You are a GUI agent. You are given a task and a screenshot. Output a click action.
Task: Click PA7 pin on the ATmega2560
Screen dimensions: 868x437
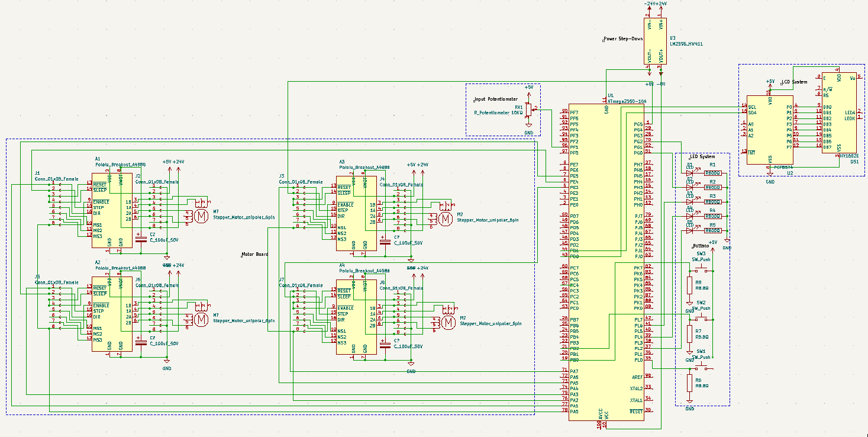(x=574, y=371)
